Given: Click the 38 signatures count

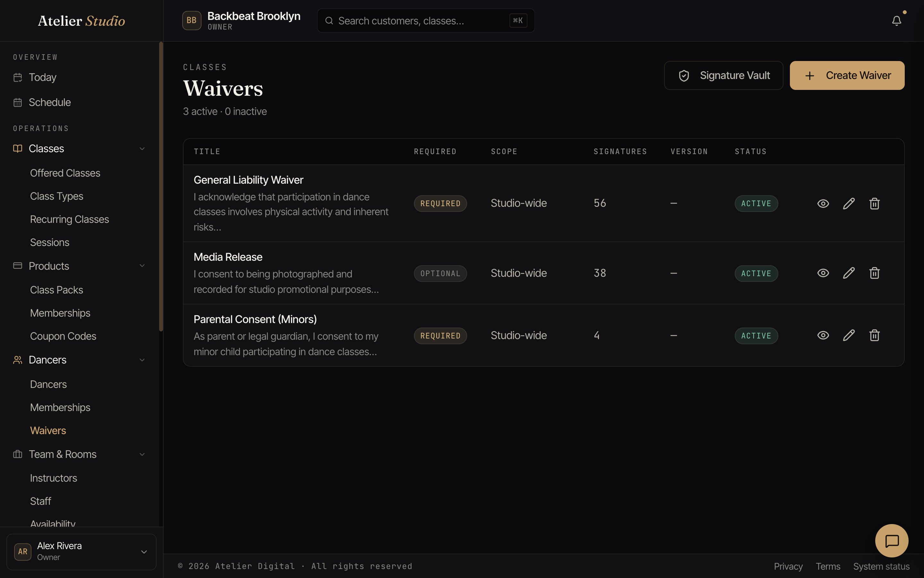Looking at the screenshot, I should click(599, 273).
